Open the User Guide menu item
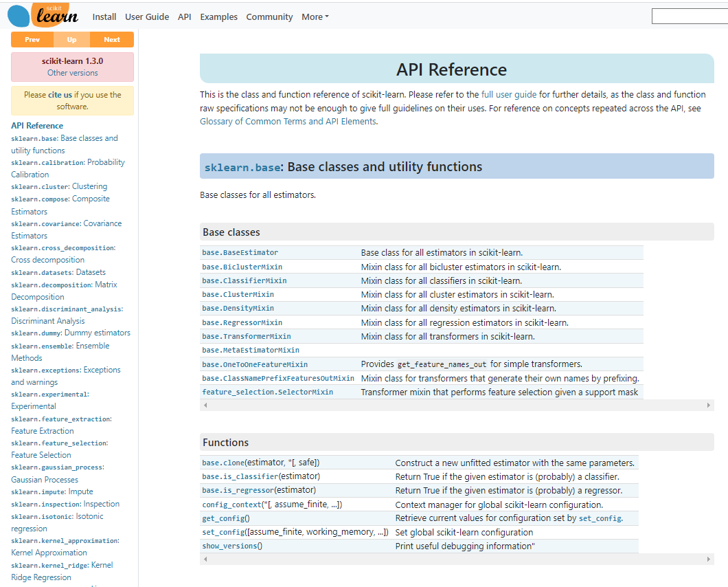This screenshot has height=587, width=728. pyautogui.click(x=147, y=16)
